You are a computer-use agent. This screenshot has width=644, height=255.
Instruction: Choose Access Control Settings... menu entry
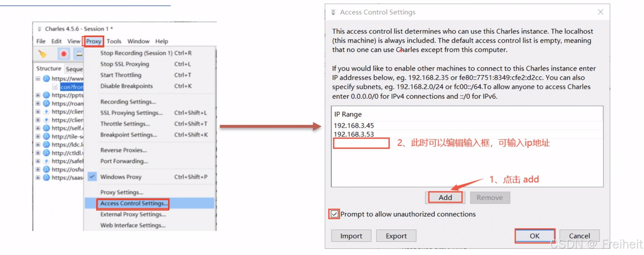point(150,203)
